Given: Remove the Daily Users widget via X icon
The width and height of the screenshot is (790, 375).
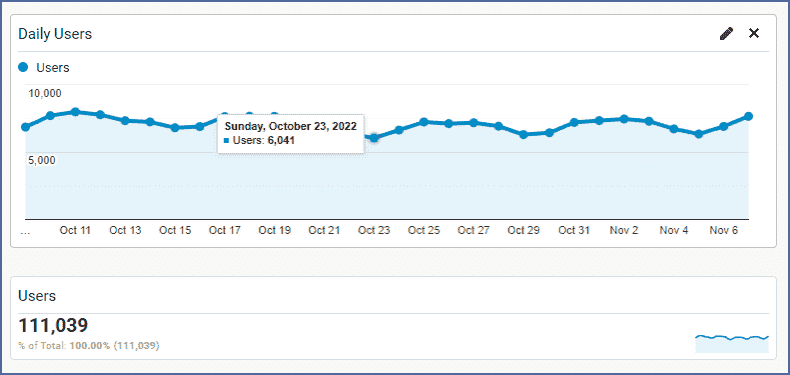Looking at the screenshot, I should [x=754, y=34].
